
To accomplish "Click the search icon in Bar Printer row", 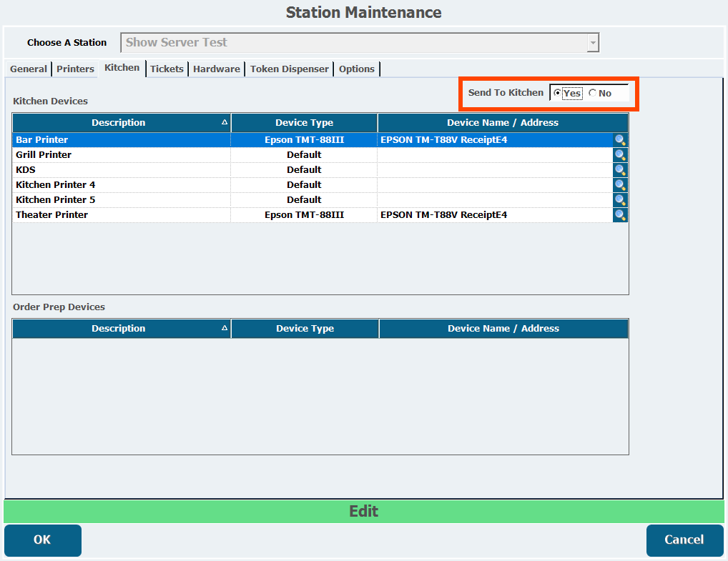I will 620,140.
